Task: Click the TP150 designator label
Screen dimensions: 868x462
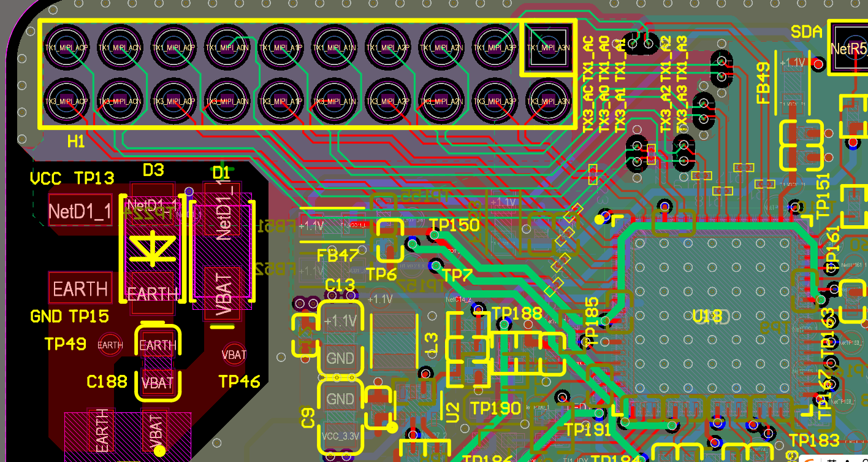Action: (454, 225)
